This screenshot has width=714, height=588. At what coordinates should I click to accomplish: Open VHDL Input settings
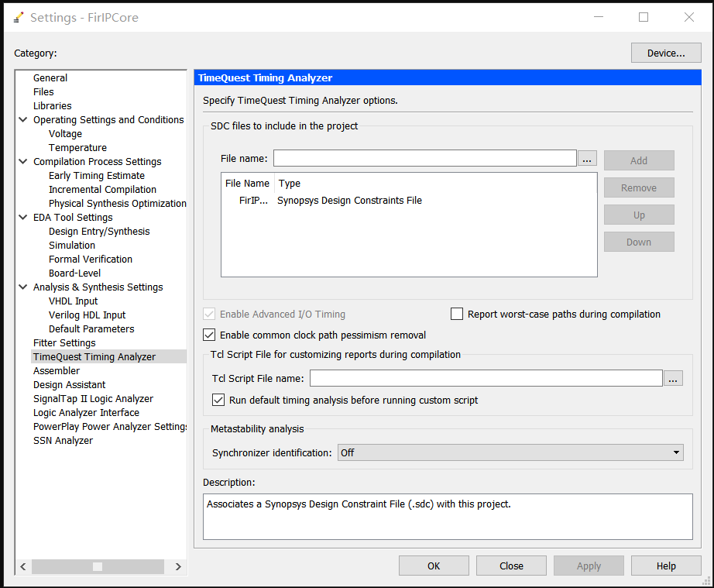tap(74, 301)
